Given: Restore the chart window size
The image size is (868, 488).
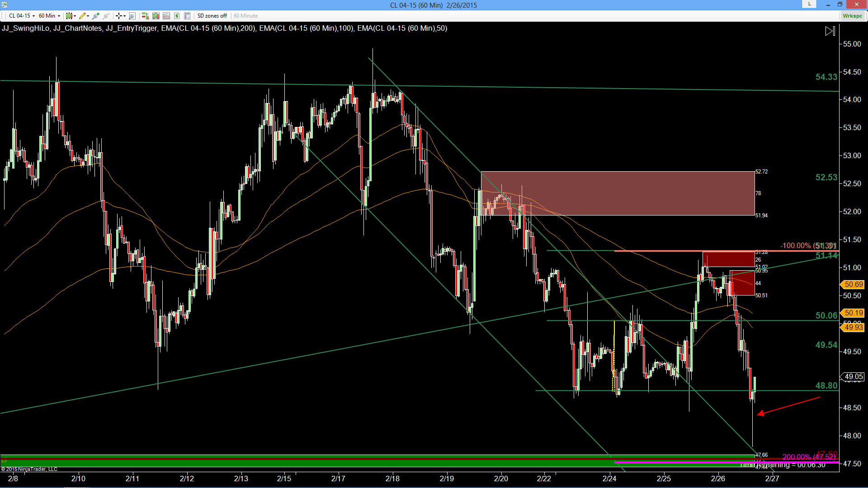Looking at the screenshot, I should tap(840, 5).
